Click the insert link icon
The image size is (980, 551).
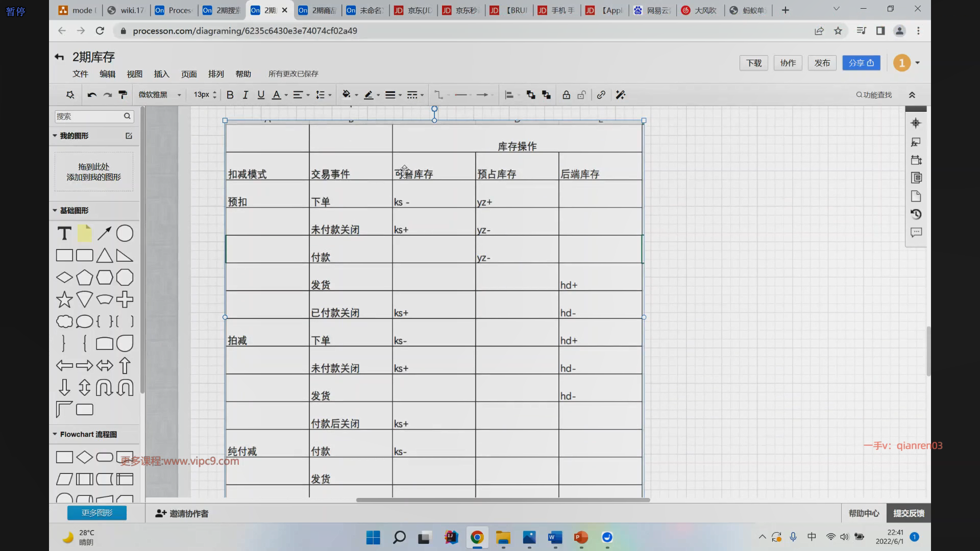(x=601, y=95)
